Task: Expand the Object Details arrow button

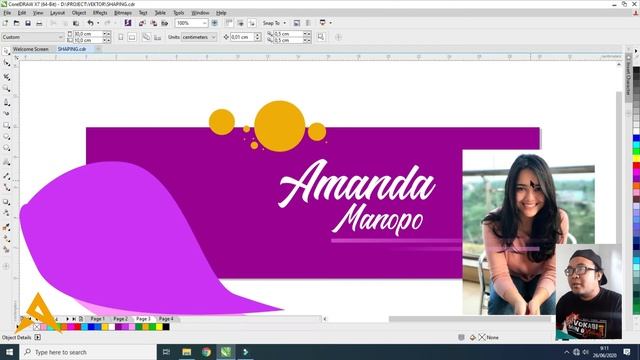Action: click(x=38, y=337)
